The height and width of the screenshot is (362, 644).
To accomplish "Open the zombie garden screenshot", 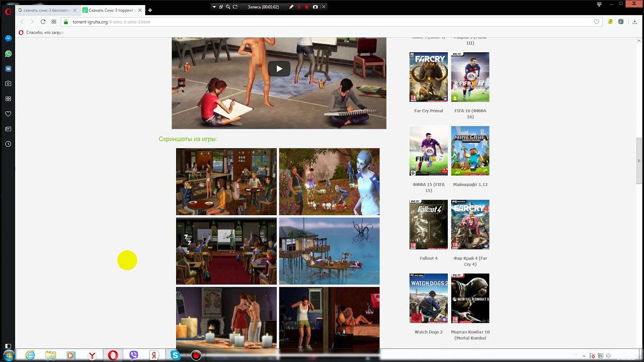I will [x=330, y=182].
